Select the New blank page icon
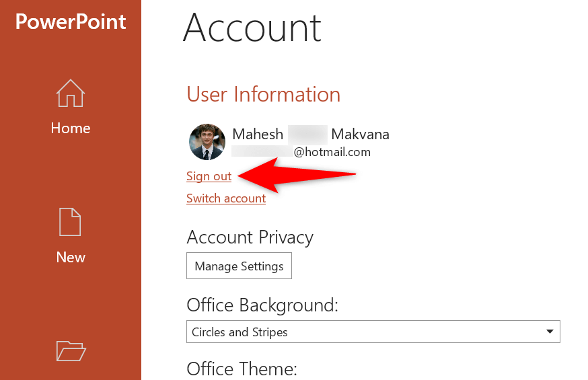Viewport: 588px width, 380px height. point(71,222)
